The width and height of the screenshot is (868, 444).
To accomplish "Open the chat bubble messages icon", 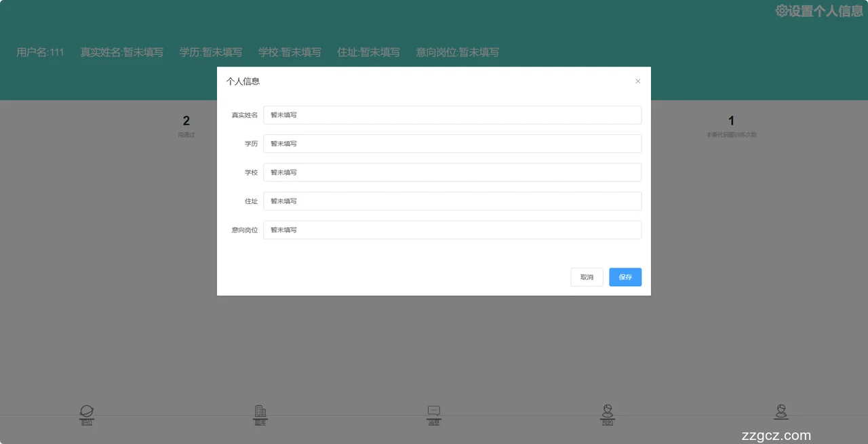I will [434, 411].
